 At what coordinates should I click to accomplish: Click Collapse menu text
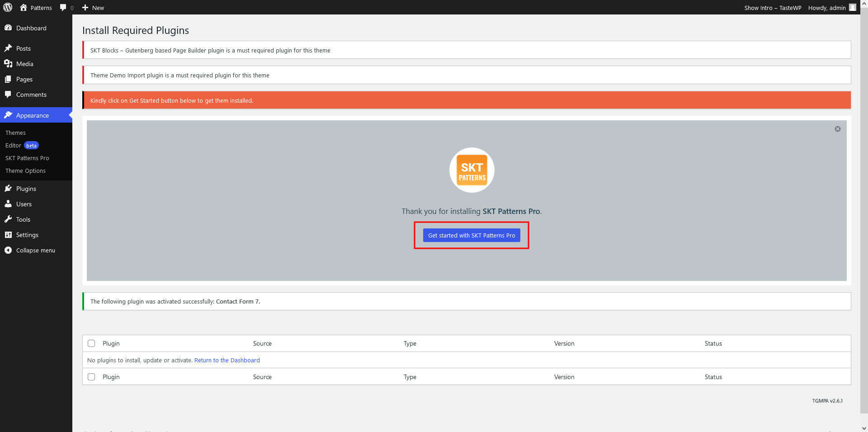[36, 250]
